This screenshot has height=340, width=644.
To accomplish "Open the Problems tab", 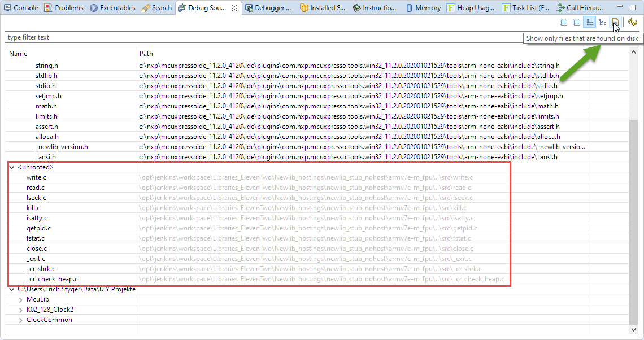I will pos(64,8).
